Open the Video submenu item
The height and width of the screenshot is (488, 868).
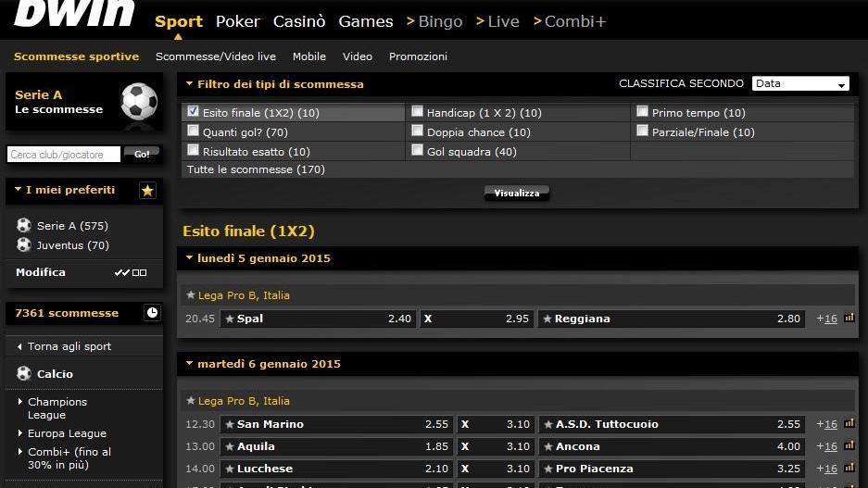point(357,56)
